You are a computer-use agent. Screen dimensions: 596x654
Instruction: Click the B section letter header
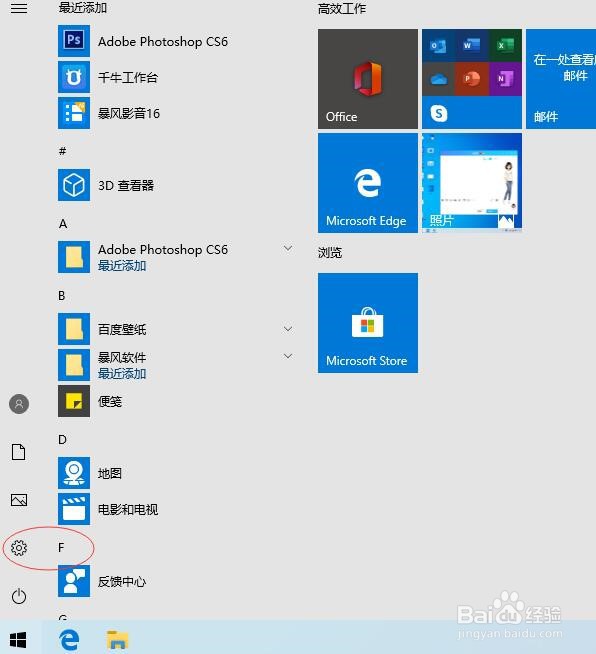(62, 296)
